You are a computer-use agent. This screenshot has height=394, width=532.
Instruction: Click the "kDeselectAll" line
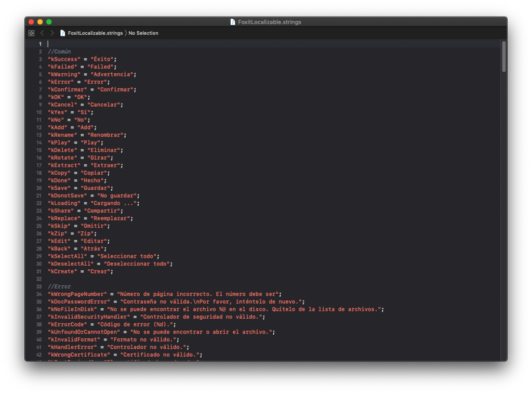click(x=110, y=264)
